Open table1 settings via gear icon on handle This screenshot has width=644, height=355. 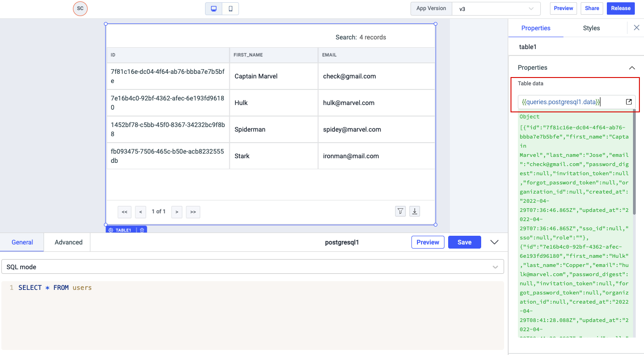tap(111, 230)
